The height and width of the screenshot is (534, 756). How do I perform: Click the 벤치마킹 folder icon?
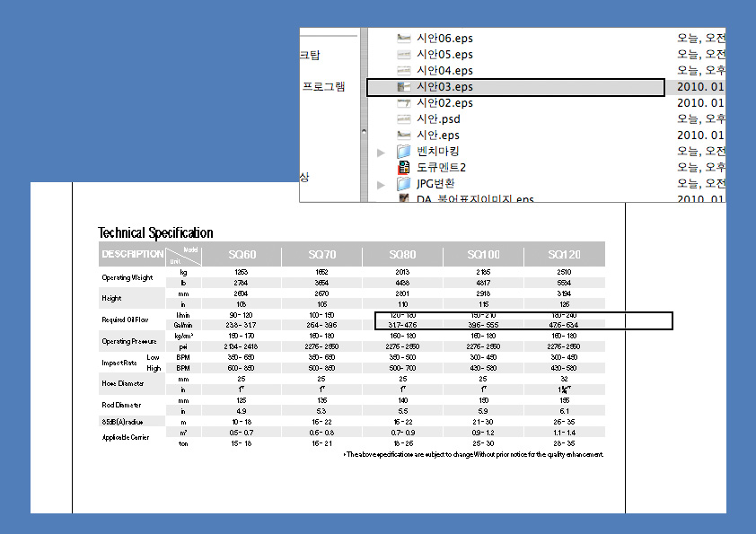(403, 152)
